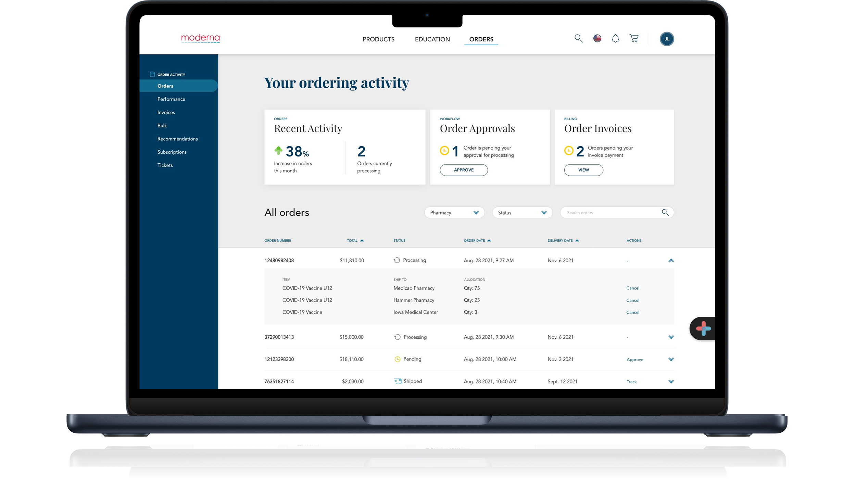856x504 pixels.
Task: Click the $18,110.00 total
Action: tap(351, 360)
